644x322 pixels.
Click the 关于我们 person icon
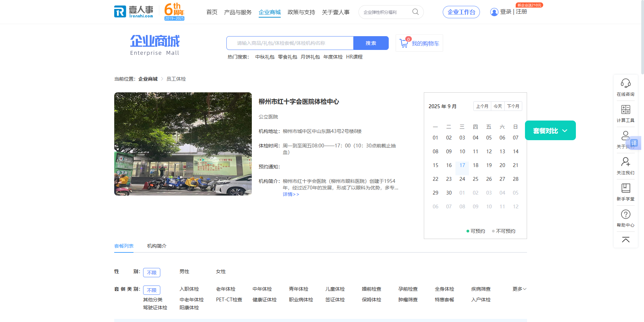pos(625,135)
